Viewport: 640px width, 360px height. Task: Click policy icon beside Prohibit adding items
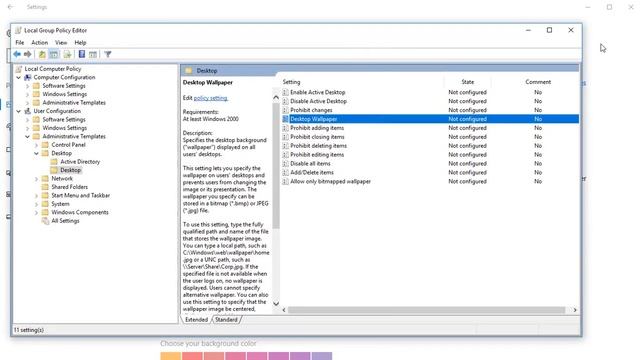[285, 128]
